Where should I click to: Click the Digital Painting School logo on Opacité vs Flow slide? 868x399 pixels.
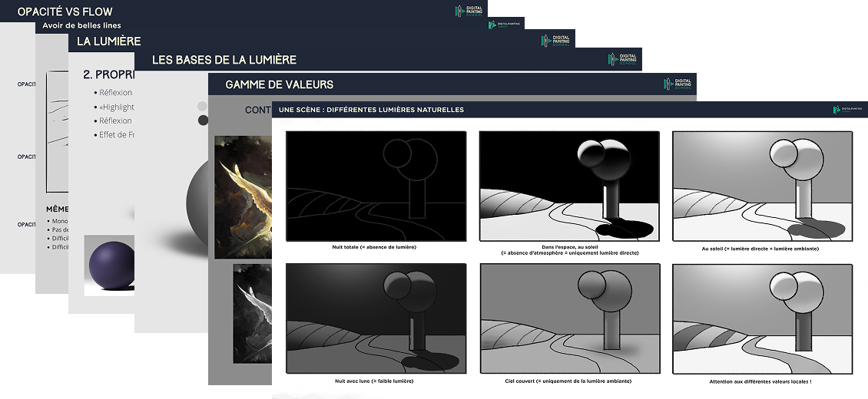(469, 11)
